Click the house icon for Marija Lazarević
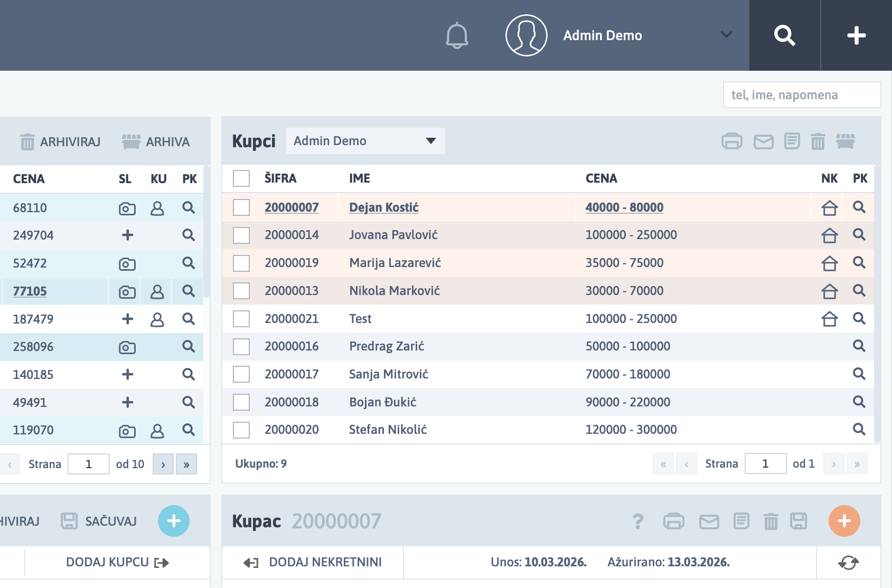Viewport: 892px width, 588px height. 830,263
